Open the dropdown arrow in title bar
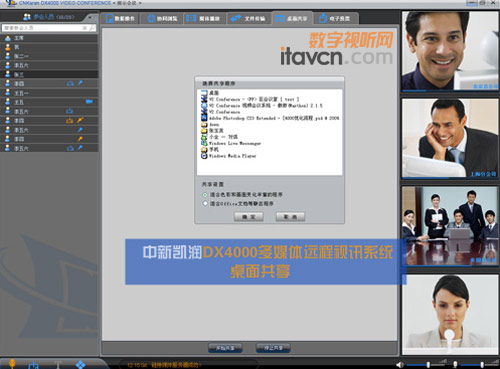Image resolution: width=500 pixels, height=369 pixels. (x=140, y=3)
